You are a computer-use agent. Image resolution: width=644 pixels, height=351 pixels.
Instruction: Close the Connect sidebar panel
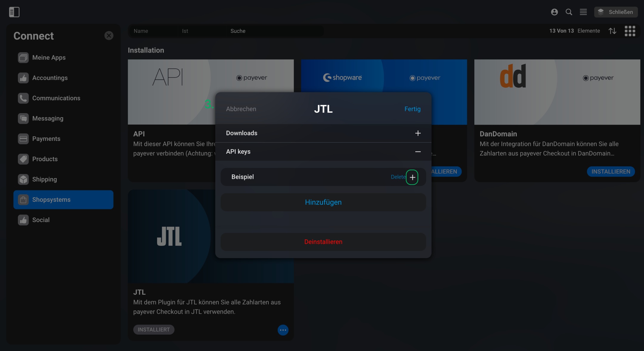tap(109, 36)
